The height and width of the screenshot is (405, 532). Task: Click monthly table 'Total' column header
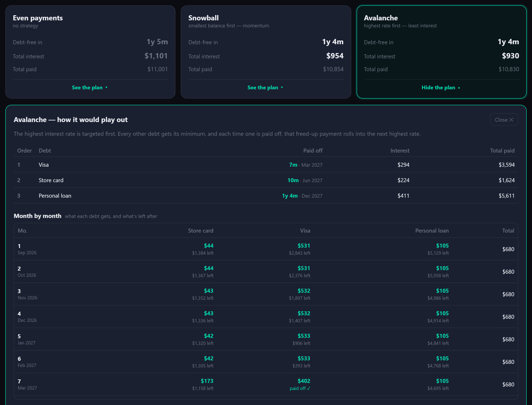508,231
